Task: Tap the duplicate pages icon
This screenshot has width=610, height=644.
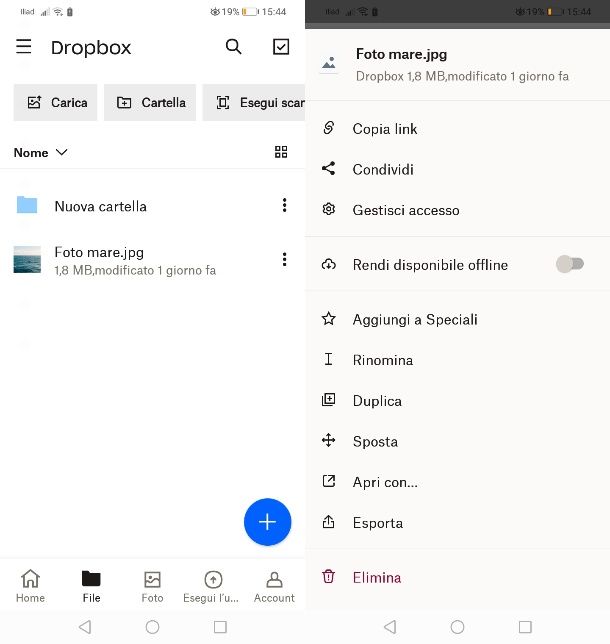Action: coord(329,400)
